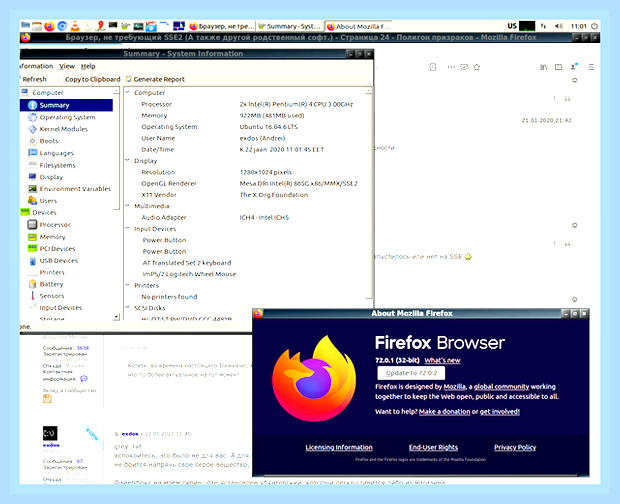
Task: Open Environment Variables in the sidebar
Action: [75, 189]
